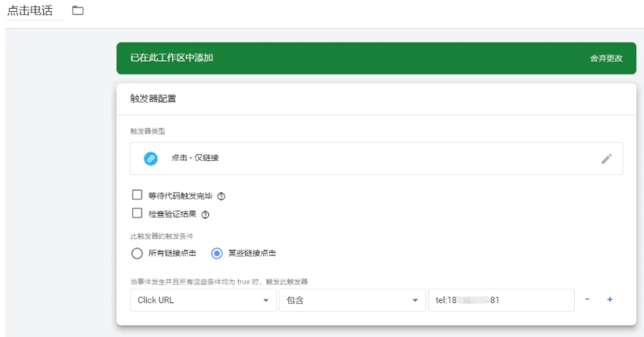Click the 已在此工作区中添加 banner text
The image size is (644, 337).
point(172,58)
